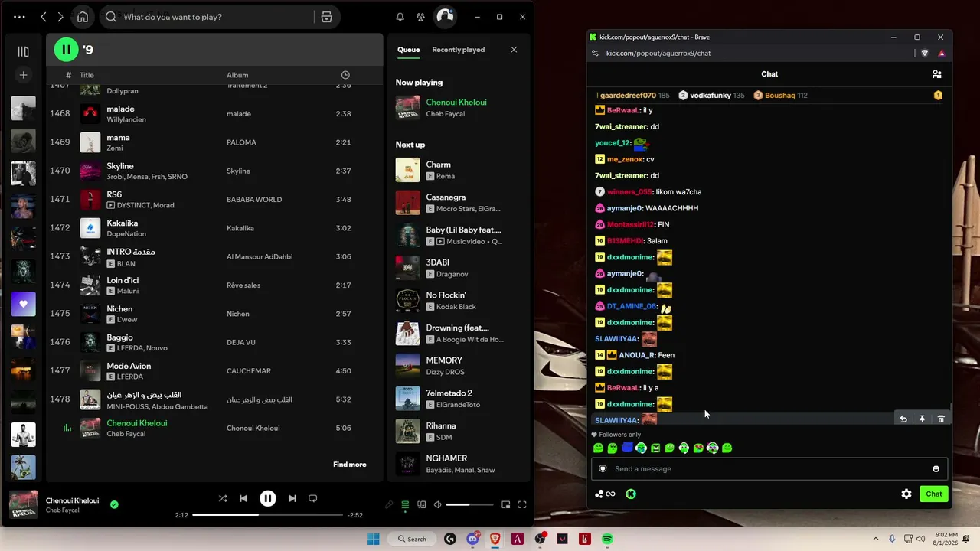The image size is (980, 551).
Task: Send message with green Chat button
Action: [x=934, y=494]
